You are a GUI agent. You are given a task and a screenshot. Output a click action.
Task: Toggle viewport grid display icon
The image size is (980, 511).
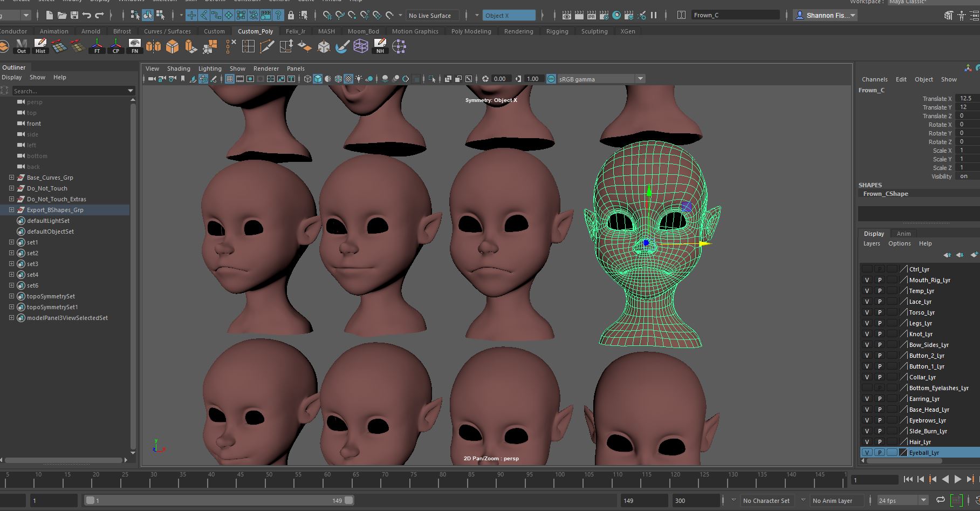pos(230,79)
